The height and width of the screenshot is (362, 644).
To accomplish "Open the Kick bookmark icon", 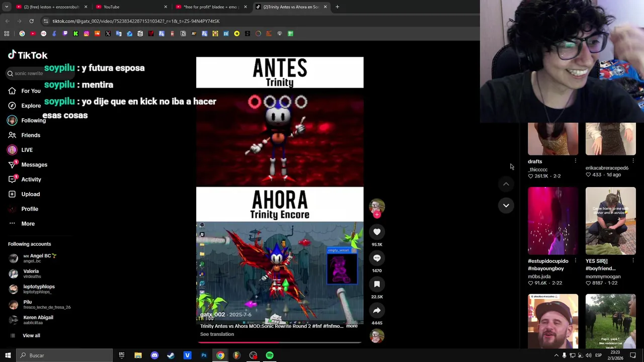I will [x=75, y=34].
